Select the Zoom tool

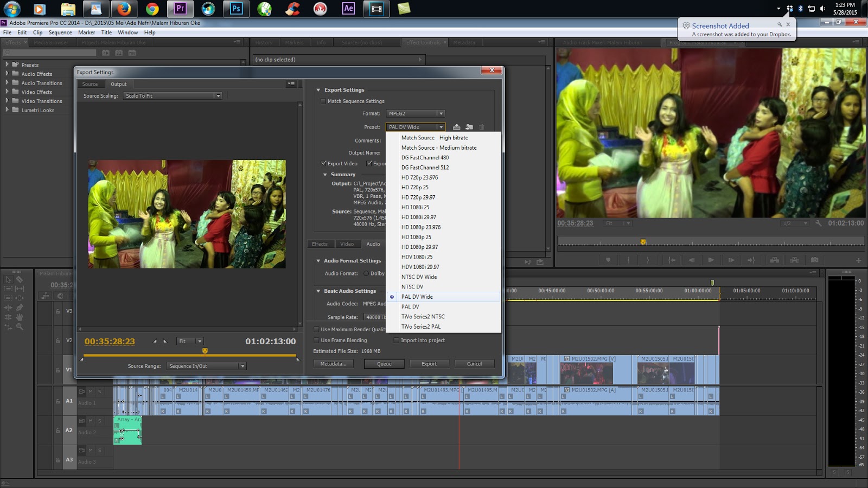tap(20, 326)
